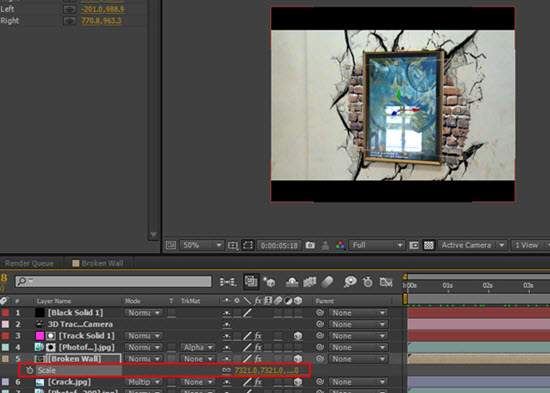The width and height of the screenshot is (550, 393).
Task: Open the 50% magnification dropdown
Action: coord(202,245)
